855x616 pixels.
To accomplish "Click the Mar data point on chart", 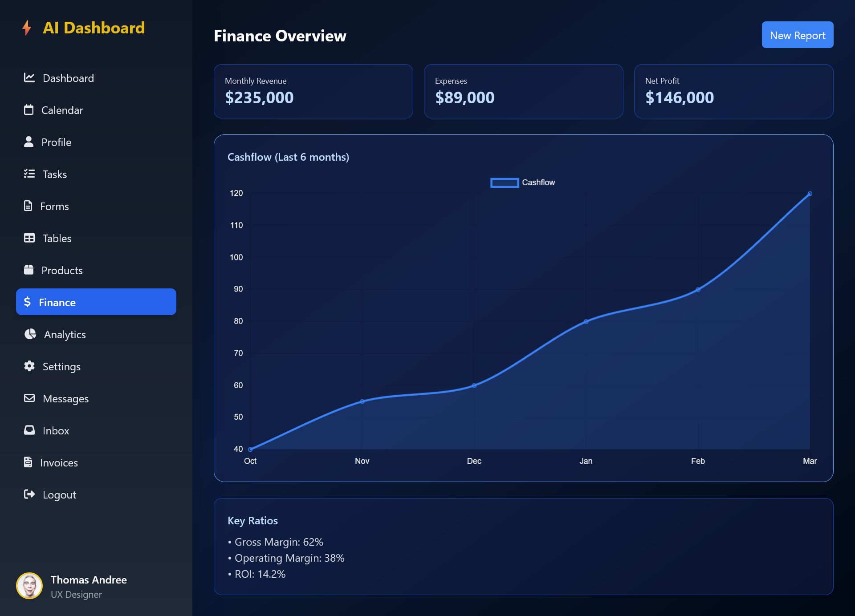I will click(810, 194).
